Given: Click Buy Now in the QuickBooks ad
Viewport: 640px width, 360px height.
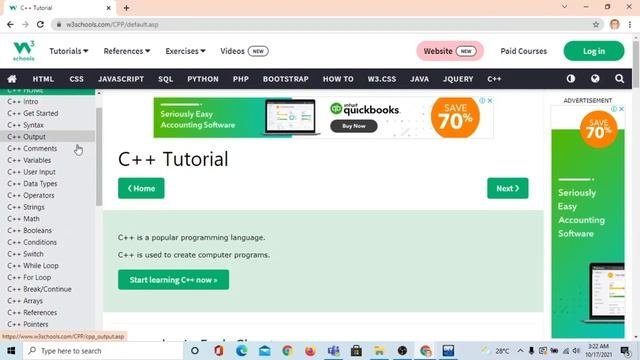Looking at the screenshot, I should tap(353, 126).
